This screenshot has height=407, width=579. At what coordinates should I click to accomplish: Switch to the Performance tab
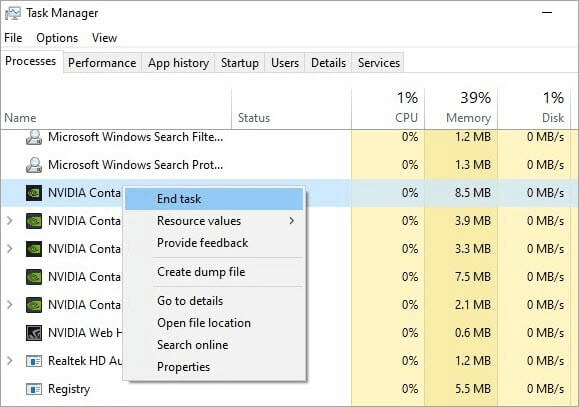coord(102,63)
